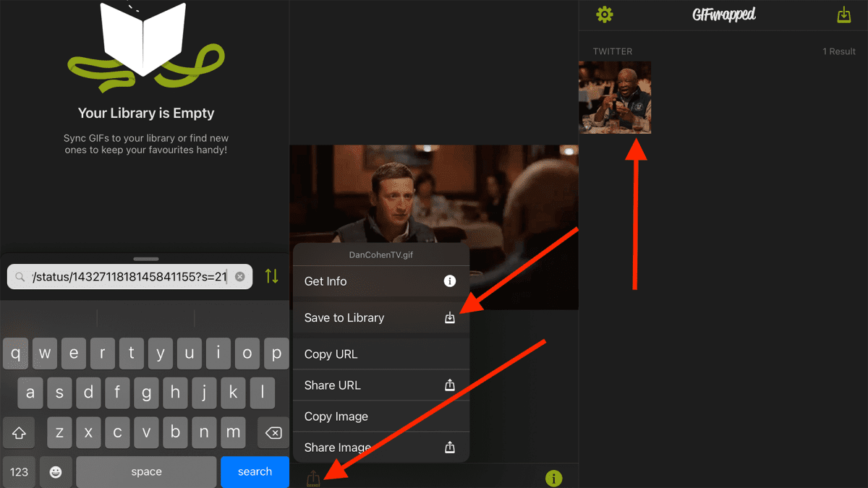Toggle the shift key on the keyboard
868x488 pixels.
[x=19, y=432]
